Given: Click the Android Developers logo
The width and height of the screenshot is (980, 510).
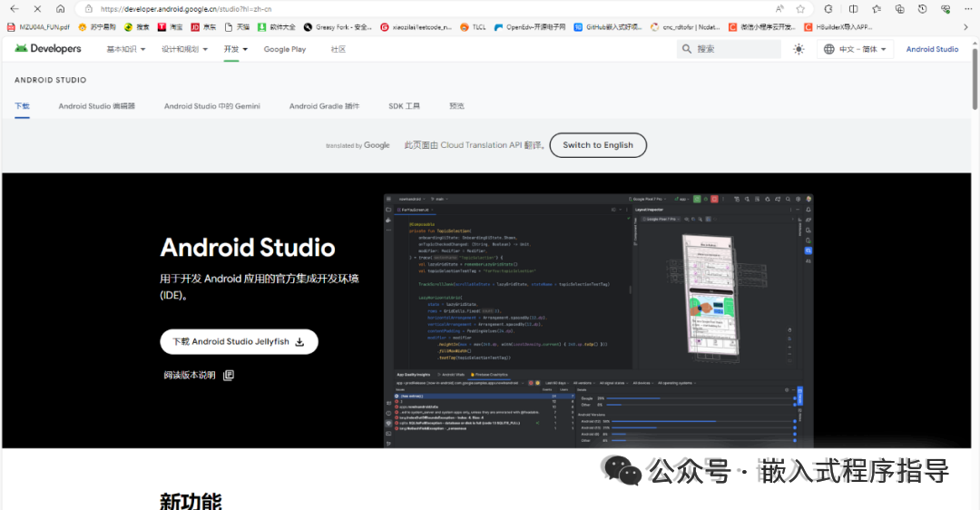Looking at the screenshot, I should tap(48, 49).
